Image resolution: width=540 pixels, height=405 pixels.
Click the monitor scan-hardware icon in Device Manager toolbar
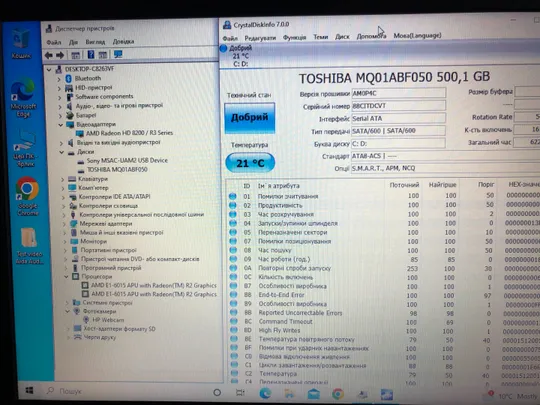(x=118, y=54)
